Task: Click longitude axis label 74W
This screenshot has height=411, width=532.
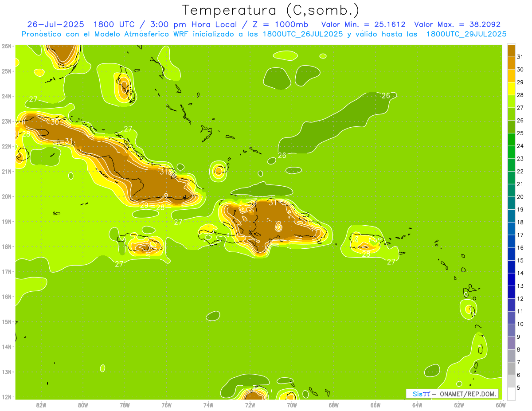Action: tap(208, 404)
